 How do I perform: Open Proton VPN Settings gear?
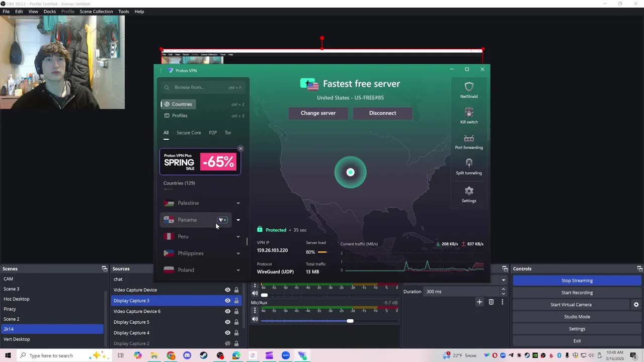(x=469, y=194)
